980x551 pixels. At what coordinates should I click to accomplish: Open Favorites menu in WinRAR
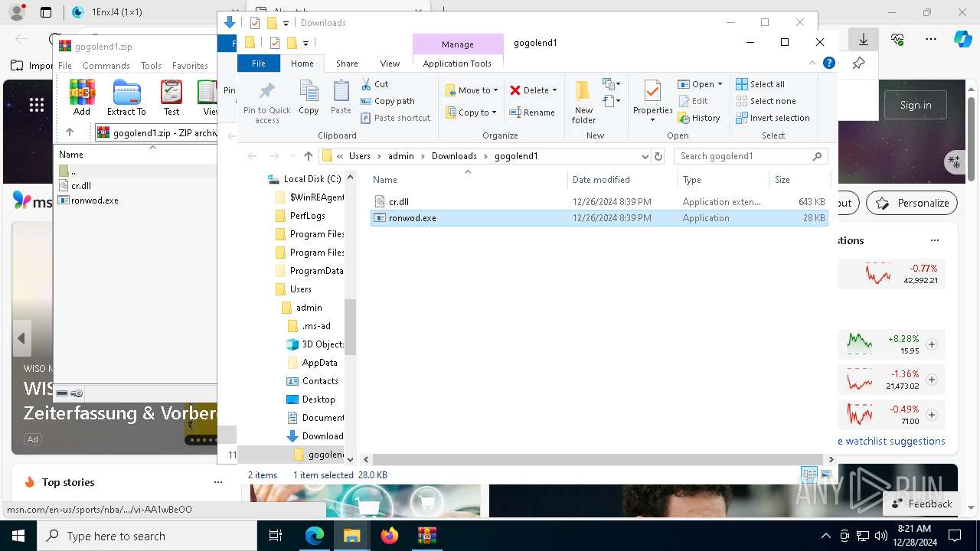pyautogui.click(x=190, y=66)
